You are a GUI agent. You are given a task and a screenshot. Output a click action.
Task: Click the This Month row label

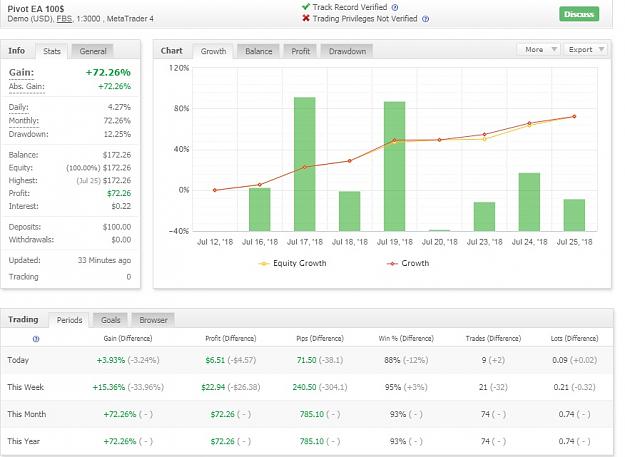tap(27, 414)
